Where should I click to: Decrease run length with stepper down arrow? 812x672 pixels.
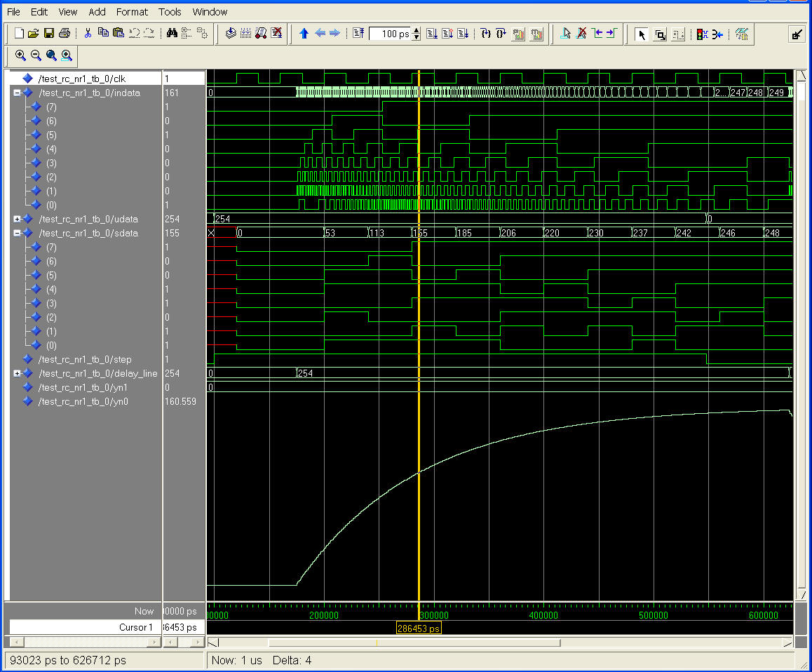(417, 37)
